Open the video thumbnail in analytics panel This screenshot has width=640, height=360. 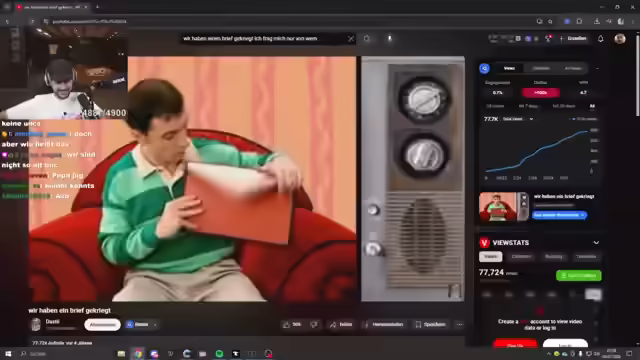(504, 207)
